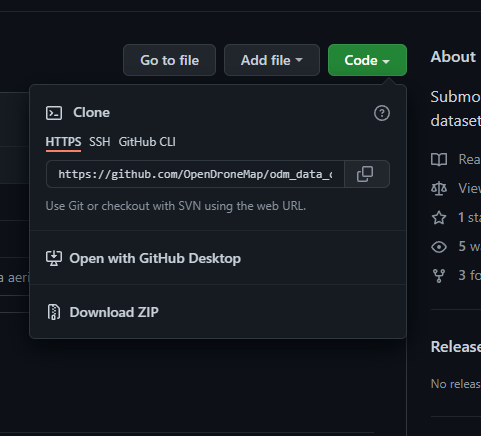The image size is (481, 436).
Task: Click the Clone terminal icon
Action: point(54,113)
